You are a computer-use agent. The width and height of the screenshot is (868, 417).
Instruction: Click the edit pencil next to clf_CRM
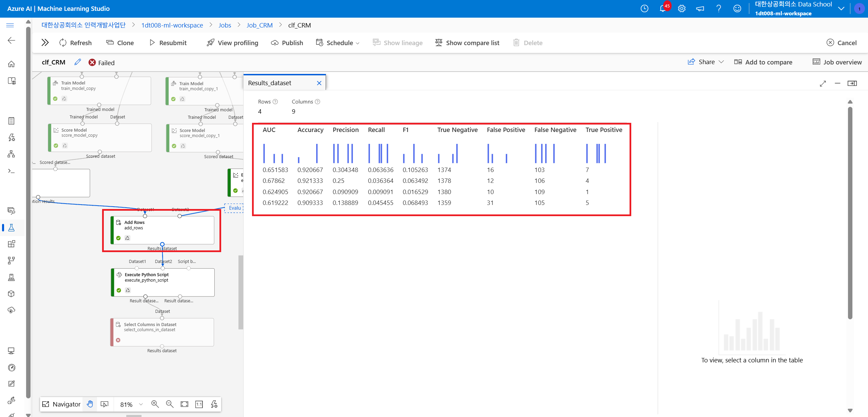click(78, 62)
